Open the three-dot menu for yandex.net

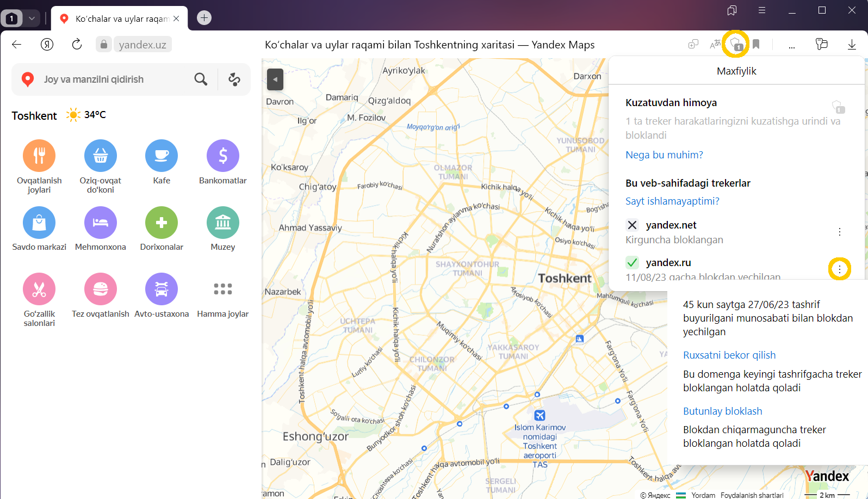tap(839, 232)
